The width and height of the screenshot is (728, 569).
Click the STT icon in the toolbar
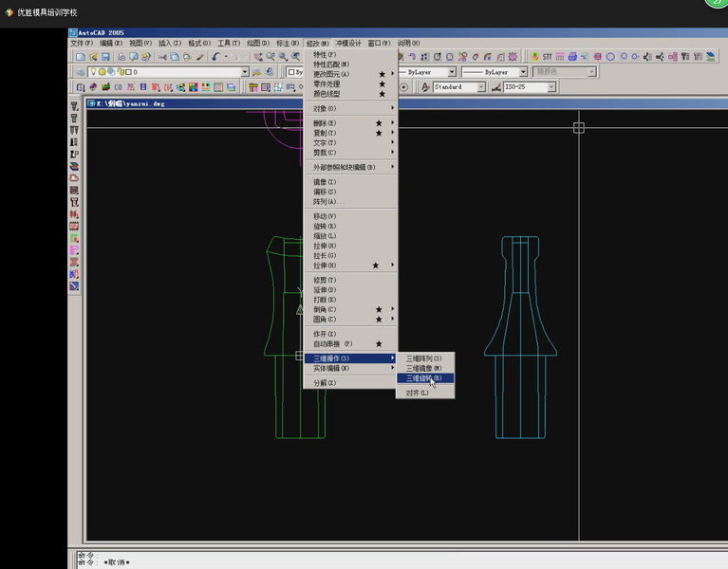(548, 57)
